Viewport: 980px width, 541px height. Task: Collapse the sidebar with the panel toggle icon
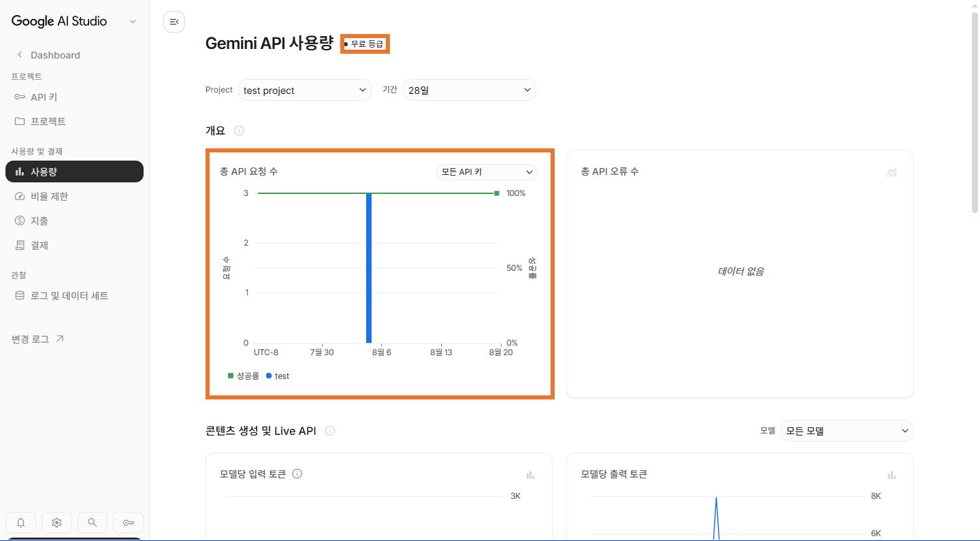click(x=174, y=22)
